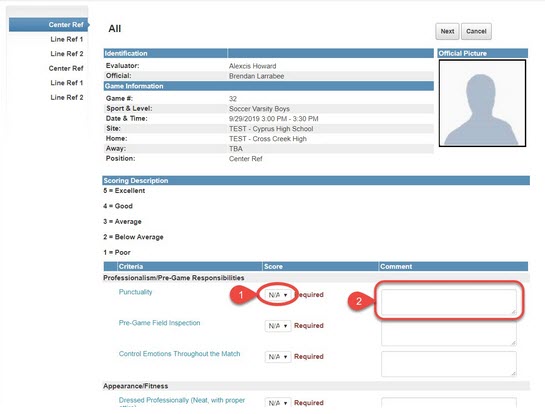Screen dimensions: 545x414
Task: Focus the Pre-Game Field Inspection comment box
Action: [x=449, y=333]
